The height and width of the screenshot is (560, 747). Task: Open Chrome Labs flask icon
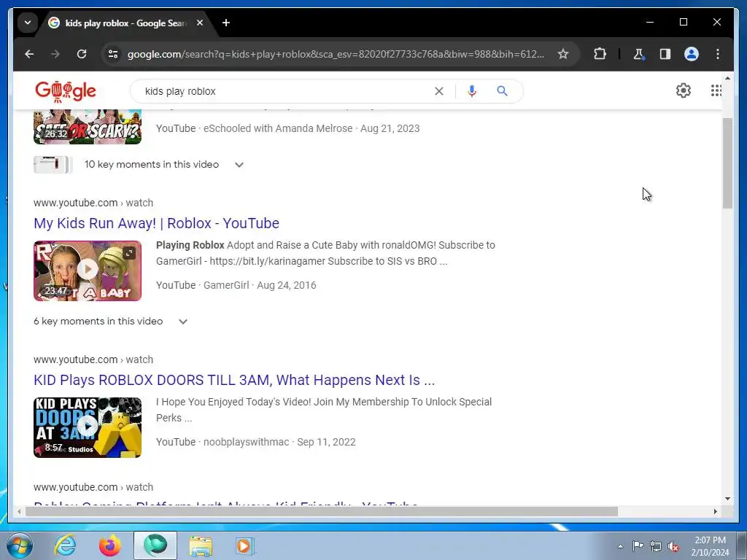[x=639, y=54]
